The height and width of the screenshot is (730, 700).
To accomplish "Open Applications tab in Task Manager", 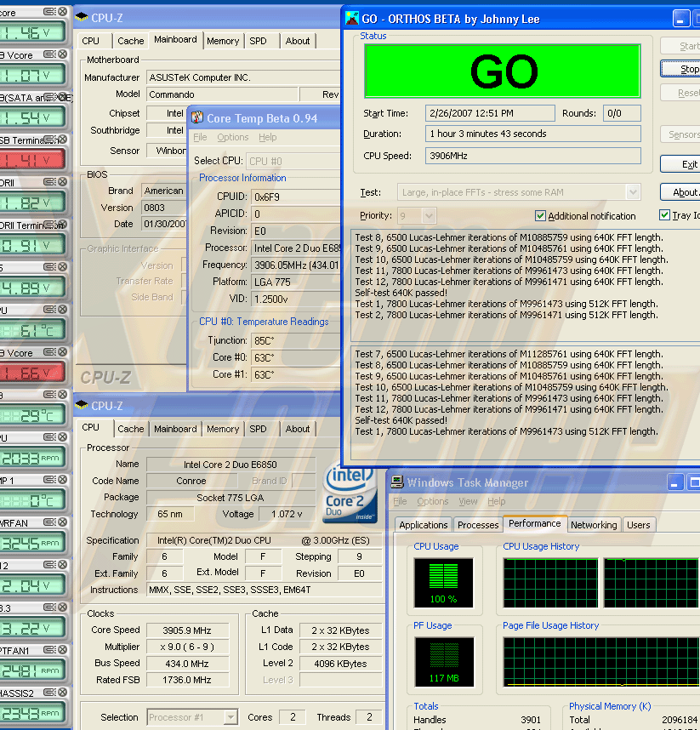I will (423, 525).
